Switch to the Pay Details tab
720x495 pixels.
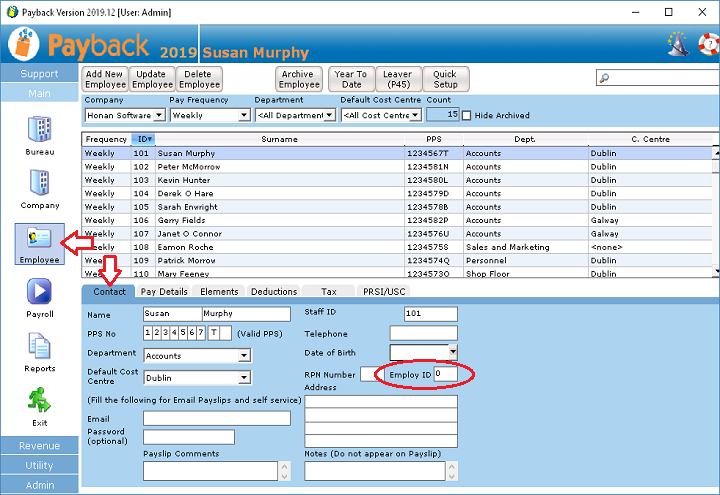tap(164, 292)
